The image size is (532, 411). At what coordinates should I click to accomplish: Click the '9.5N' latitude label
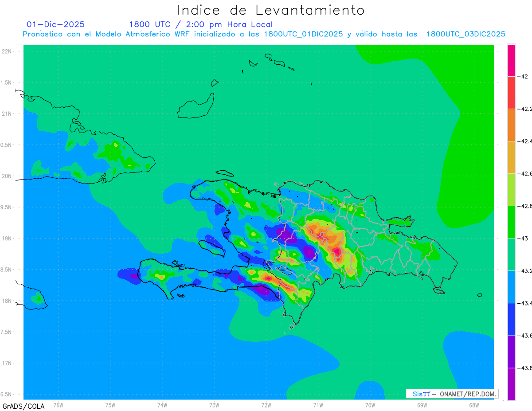click(x=7, y=207)
